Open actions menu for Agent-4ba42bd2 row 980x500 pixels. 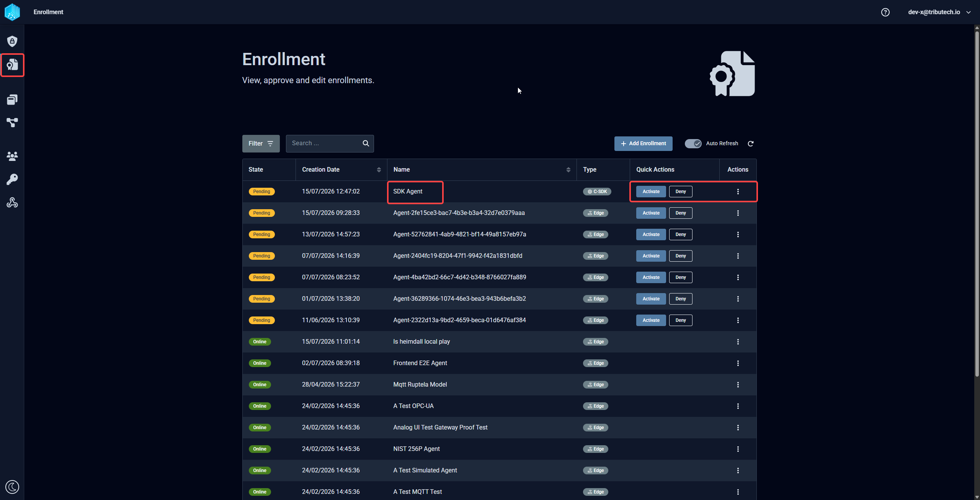(x=738, y=277)
